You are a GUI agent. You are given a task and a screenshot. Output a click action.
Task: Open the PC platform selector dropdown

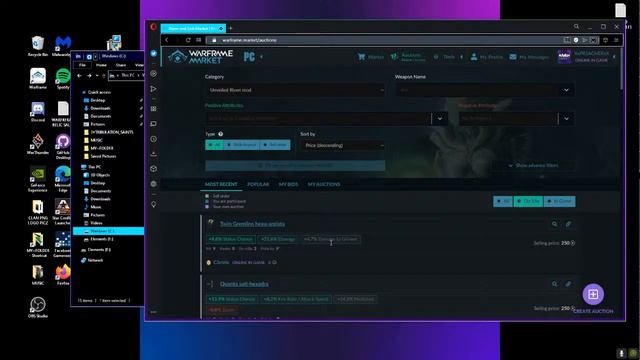(x=253, y=57)
